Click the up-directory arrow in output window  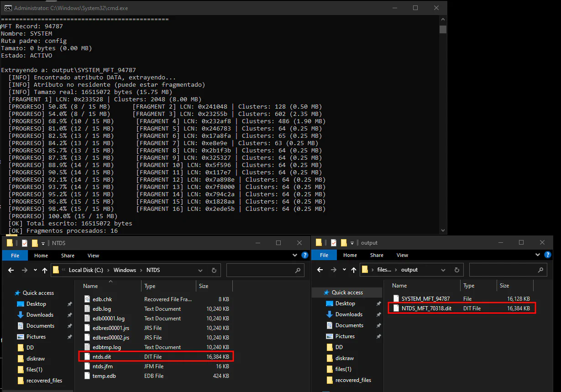(x=353, y=270)
